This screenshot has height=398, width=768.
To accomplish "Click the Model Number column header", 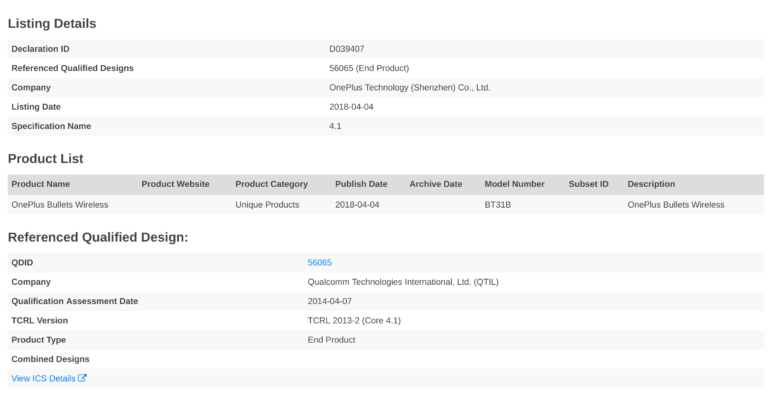I will point(514,184).
